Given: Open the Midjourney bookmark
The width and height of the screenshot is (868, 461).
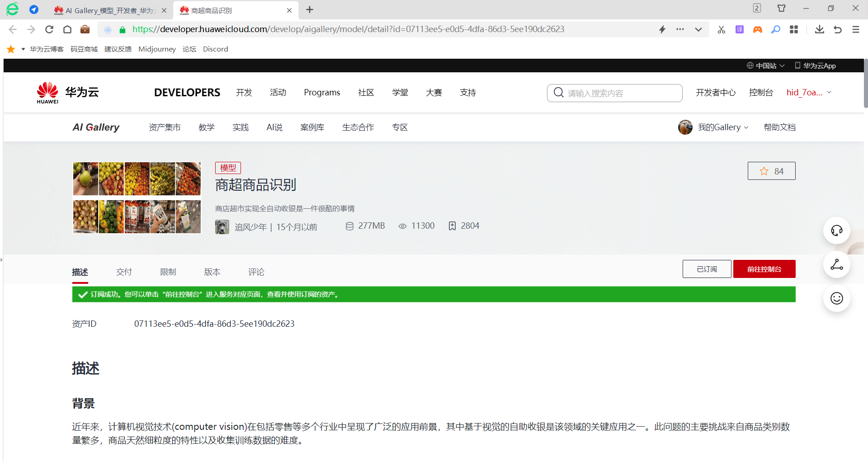Looking at the screenshot, I should 157,49.
